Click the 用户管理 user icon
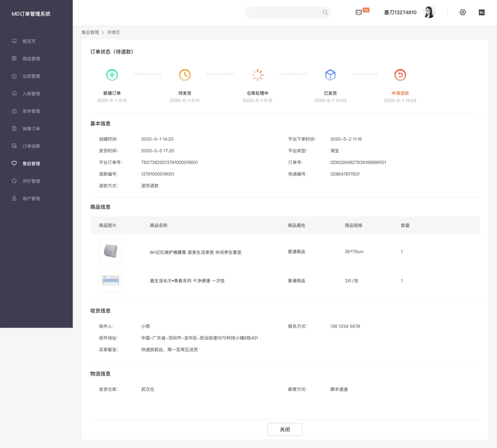497x448 pixels. pyautogui.click(x=14, y=198)
